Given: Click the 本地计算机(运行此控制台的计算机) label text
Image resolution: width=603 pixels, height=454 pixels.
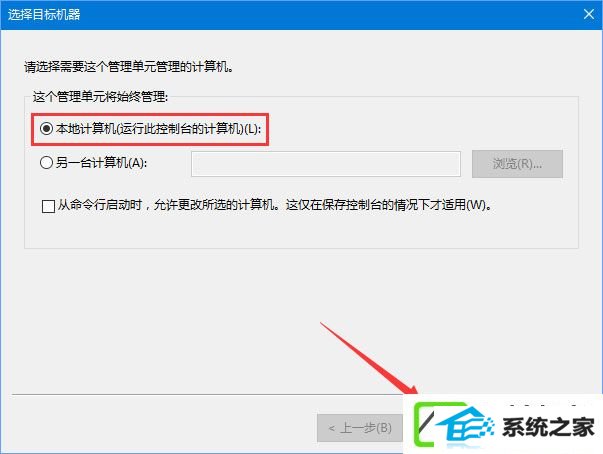Looking at the screenshot, I should click(x=158, y=129).
